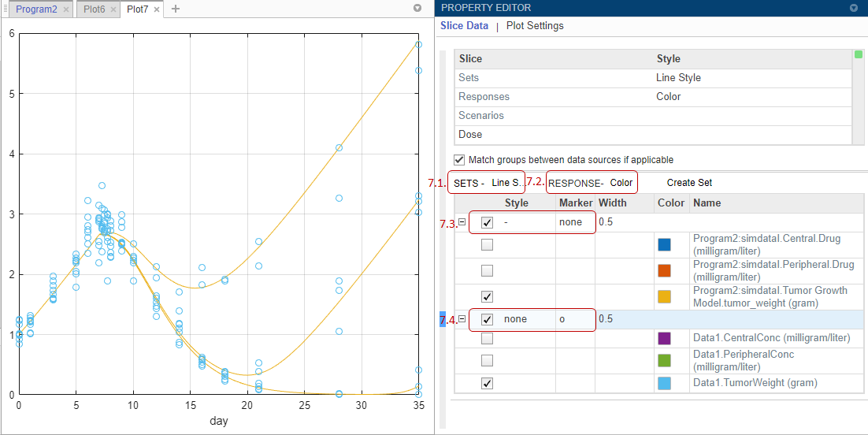868x435 pixels.
Task: Close the Plot6 tab
Action: (113, 9)
